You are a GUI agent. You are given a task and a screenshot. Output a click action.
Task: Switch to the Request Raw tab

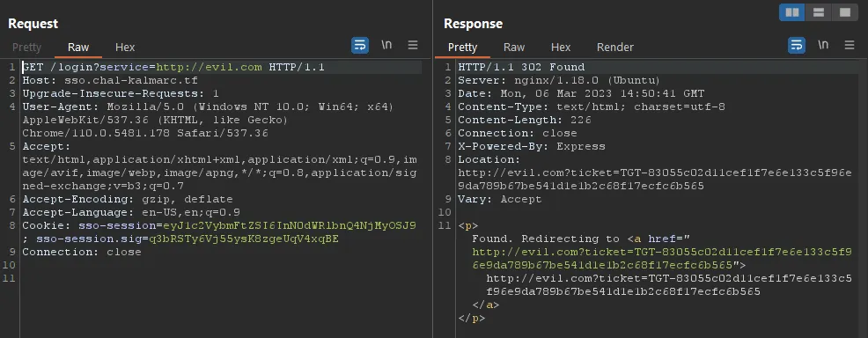78,48
